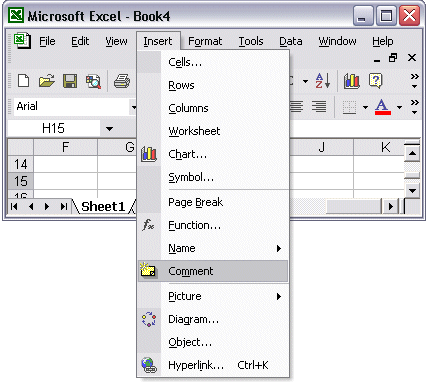426x382 pixels.
Task: Click the Diagram circle icon in the menu
Action: coord(149,319)
